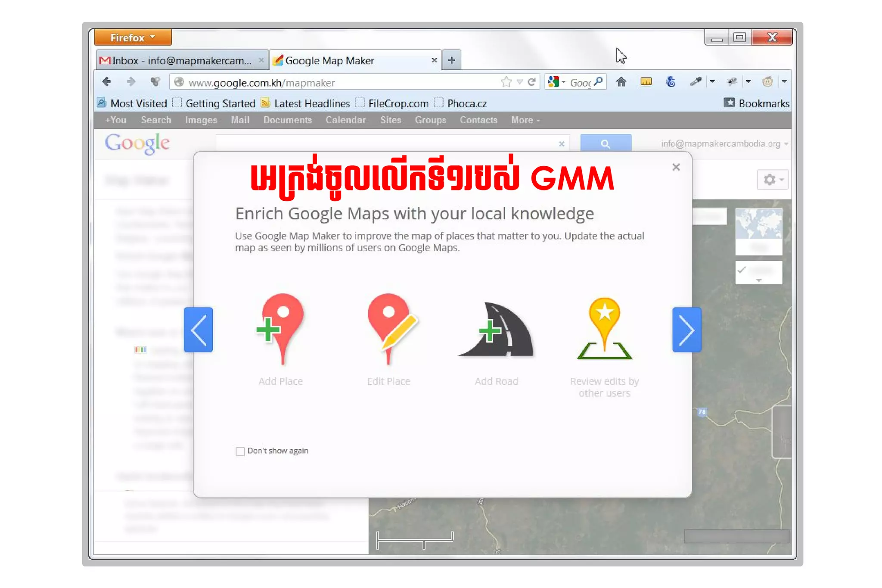
Task: Click Sites in Google bar
Action: (391, 120)
